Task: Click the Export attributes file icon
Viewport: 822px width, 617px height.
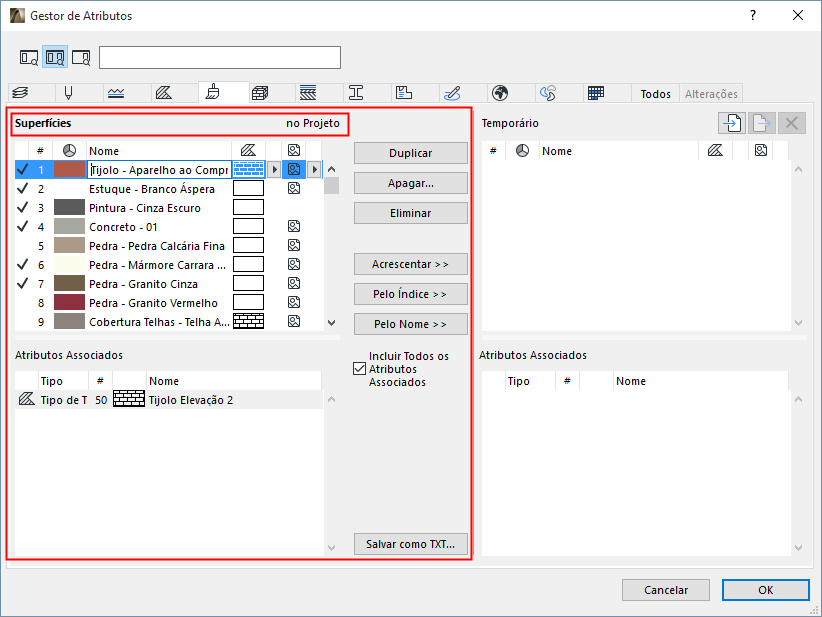Action: (762, 123)
